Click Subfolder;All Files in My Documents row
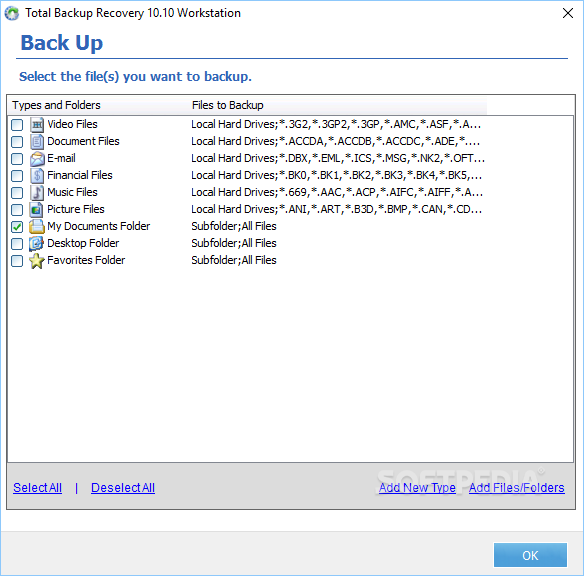The height and width of the screenshot is (576, 584). [234, 226]
